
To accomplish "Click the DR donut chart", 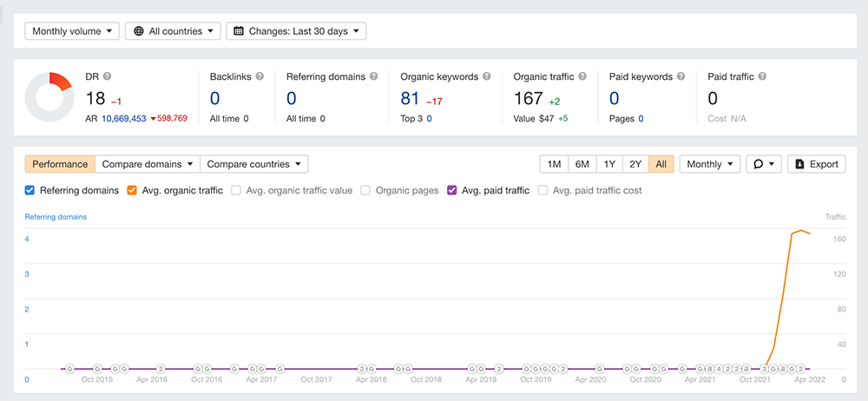I will tap(49, 96).
